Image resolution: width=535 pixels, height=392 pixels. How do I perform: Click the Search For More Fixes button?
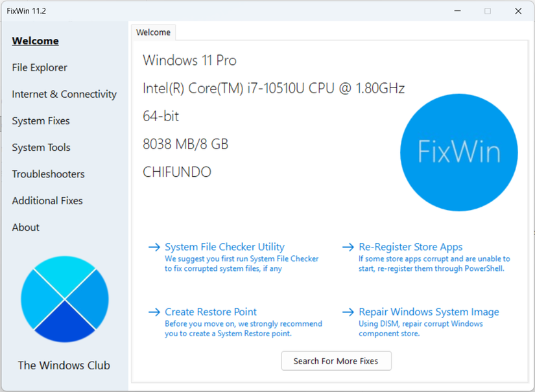pos(336,361)
